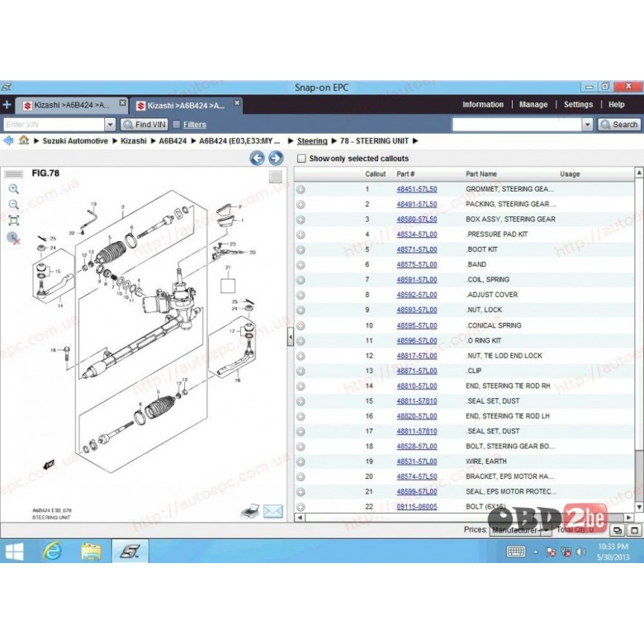Go to previous figure arrow
Image resolution: width=644 pixels, height=644 pixels.
[257, 158]
